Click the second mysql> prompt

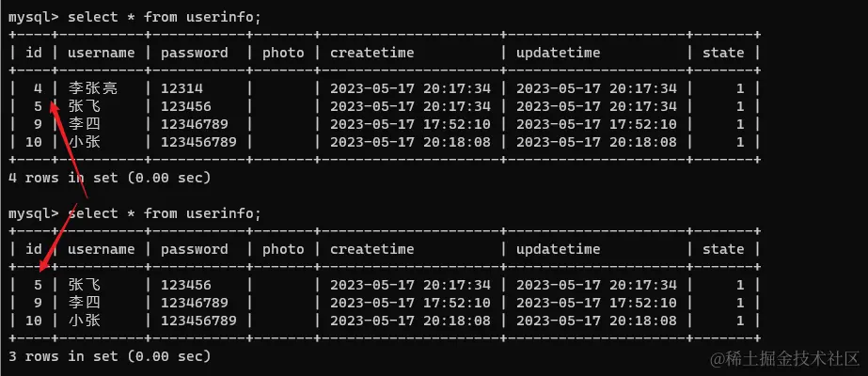tap(33, 213)
